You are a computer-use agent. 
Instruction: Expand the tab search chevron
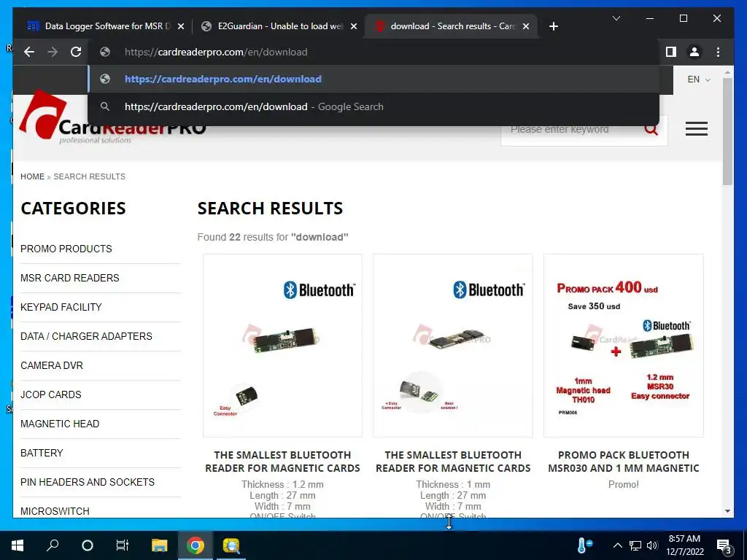616,18
